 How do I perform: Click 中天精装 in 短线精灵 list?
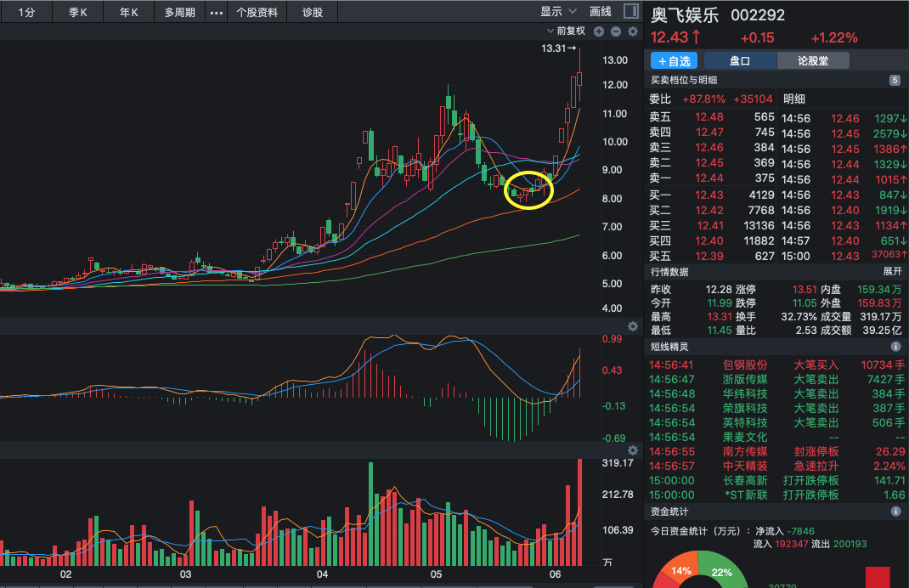(745, 466)
